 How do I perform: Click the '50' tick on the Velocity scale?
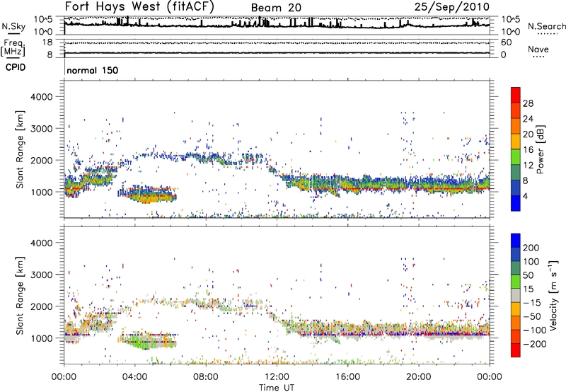(528, 275)
